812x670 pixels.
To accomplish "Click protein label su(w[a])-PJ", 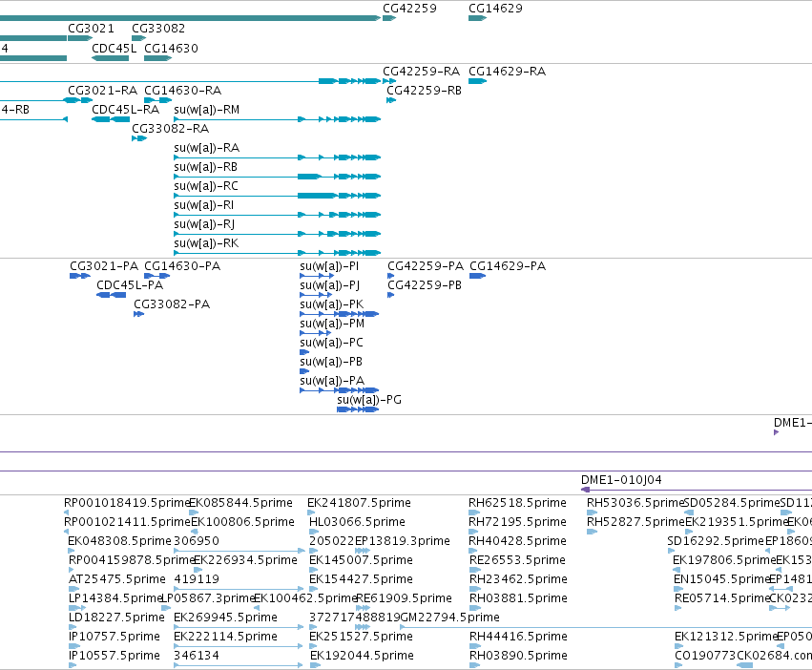I will pos(330,285).
